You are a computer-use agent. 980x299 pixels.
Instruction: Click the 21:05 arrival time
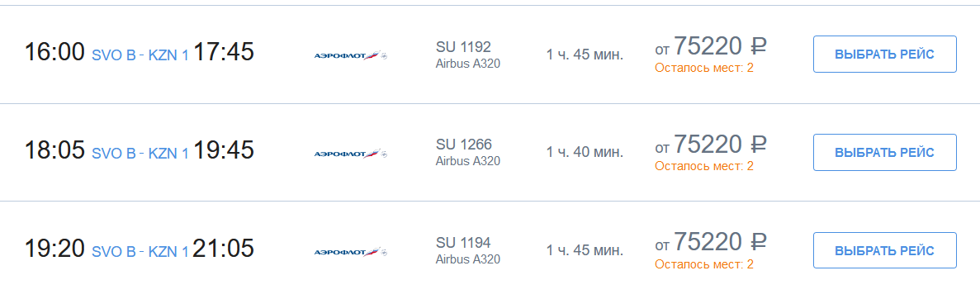pyautogui.click(x=223, y=249)
